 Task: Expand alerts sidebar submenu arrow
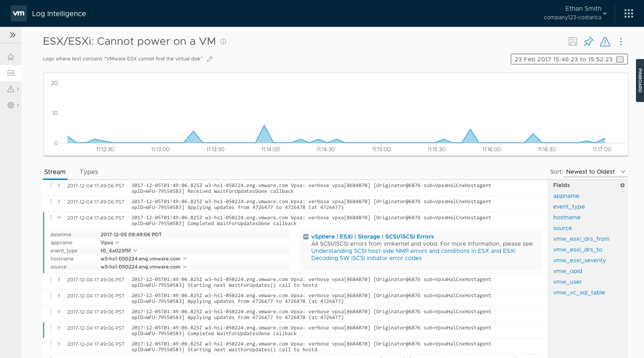18,89
